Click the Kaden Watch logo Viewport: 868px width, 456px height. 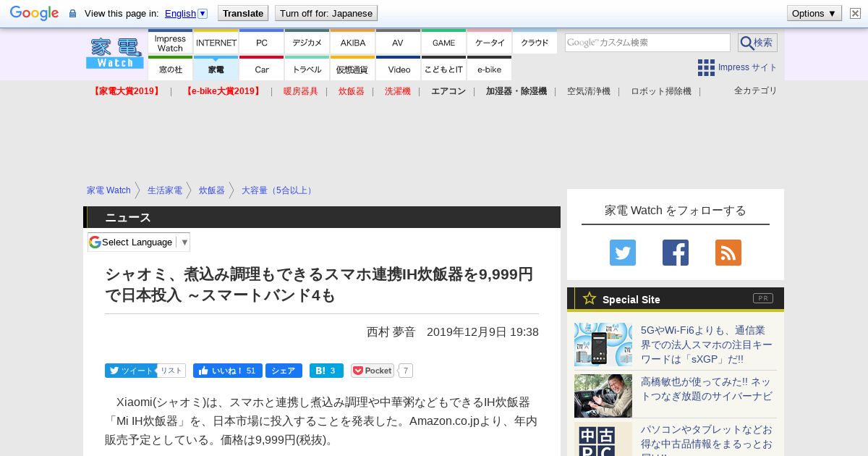click(114, 54)
